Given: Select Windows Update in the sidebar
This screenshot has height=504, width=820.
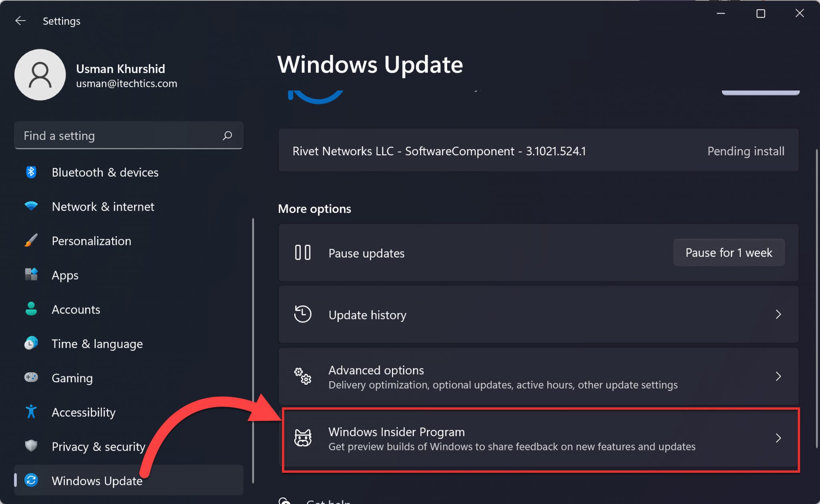Looking at the screenshot, I should [97, 481].
